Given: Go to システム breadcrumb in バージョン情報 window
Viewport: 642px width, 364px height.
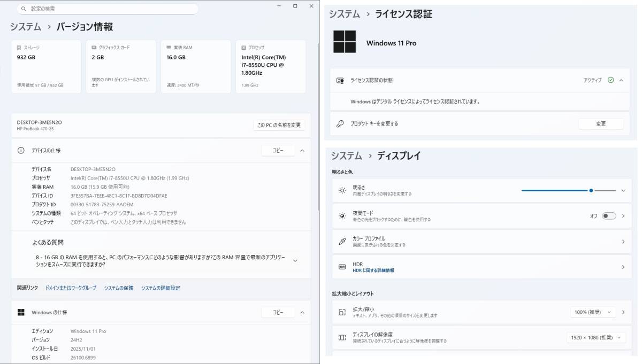Looking at the screenshot, I should (26, 27).
